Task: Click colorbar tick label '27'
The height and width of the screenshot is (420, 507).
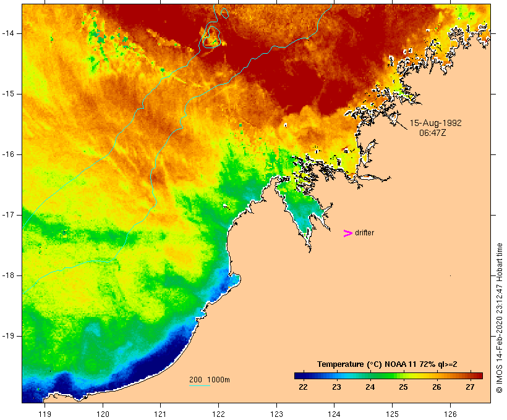Action: click(470, 387)
